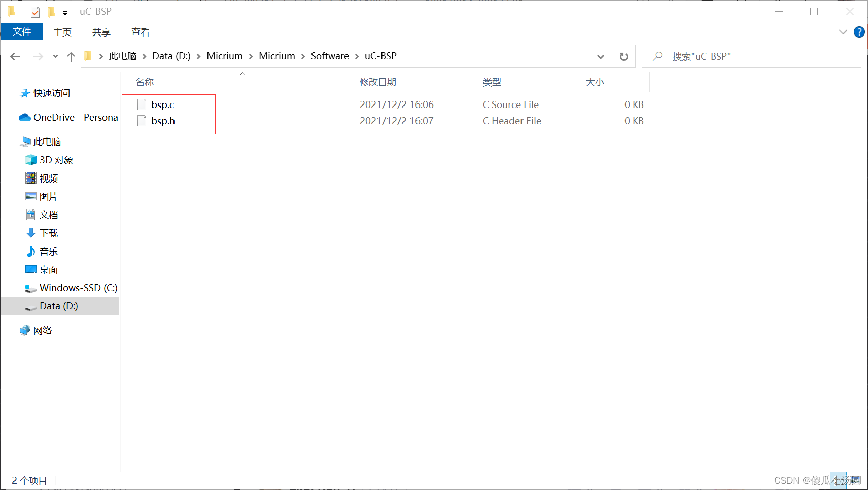Click the 2021/12/2 16:07 date cell
Image resolution: width=868 pixels, height=490 pixels.
coord(397,121)
